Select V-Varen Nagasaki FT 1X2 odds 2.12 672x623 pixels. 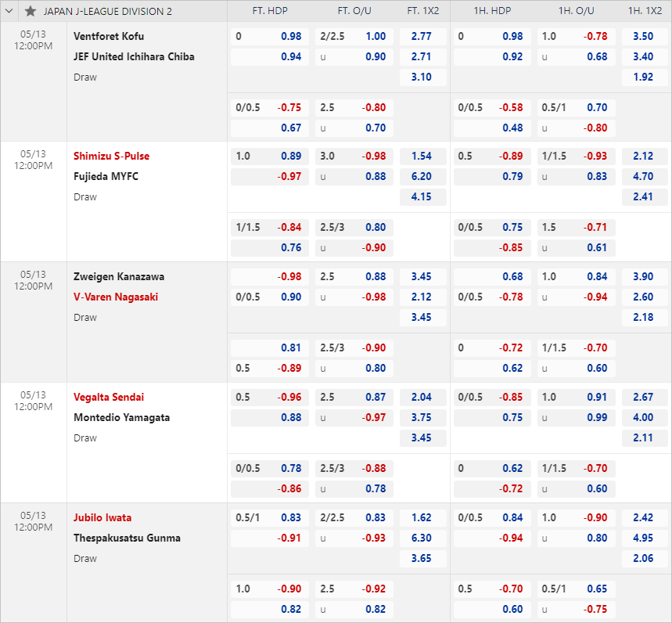[423, 297]
